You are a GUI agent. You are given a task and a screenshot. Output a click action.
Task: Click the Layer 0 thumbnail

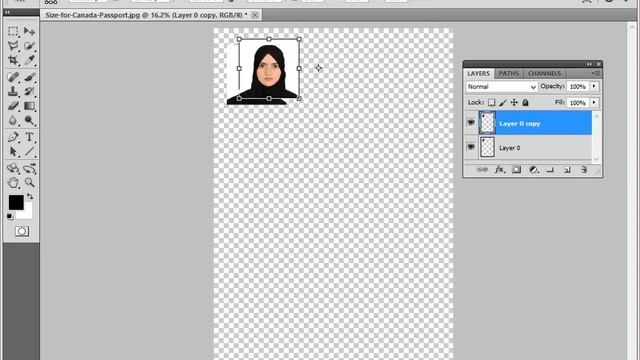pyautogui.click(x=487, y=147)
